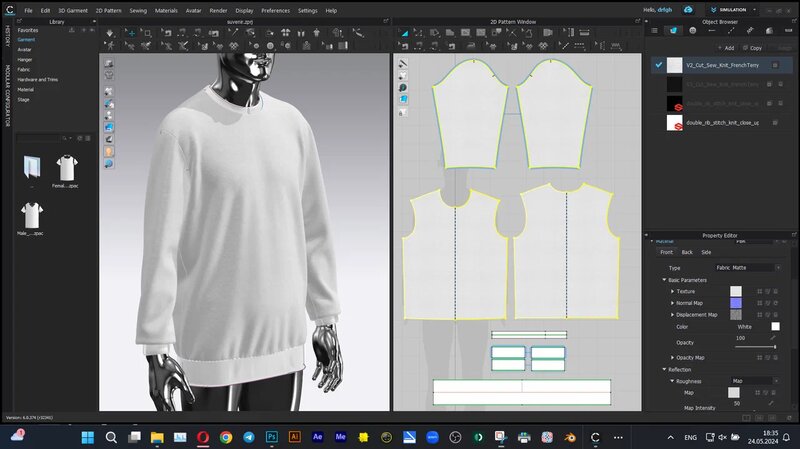Screen dimensions: 800x449
Task: Select the Select/Move tool in 3D toolbar
Action: point(131,33)
